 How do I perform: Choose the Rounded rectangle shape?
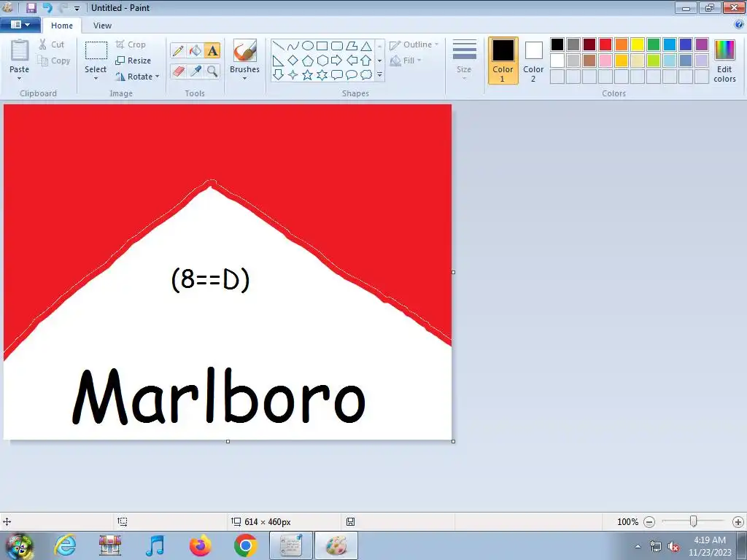click(337, 46)
